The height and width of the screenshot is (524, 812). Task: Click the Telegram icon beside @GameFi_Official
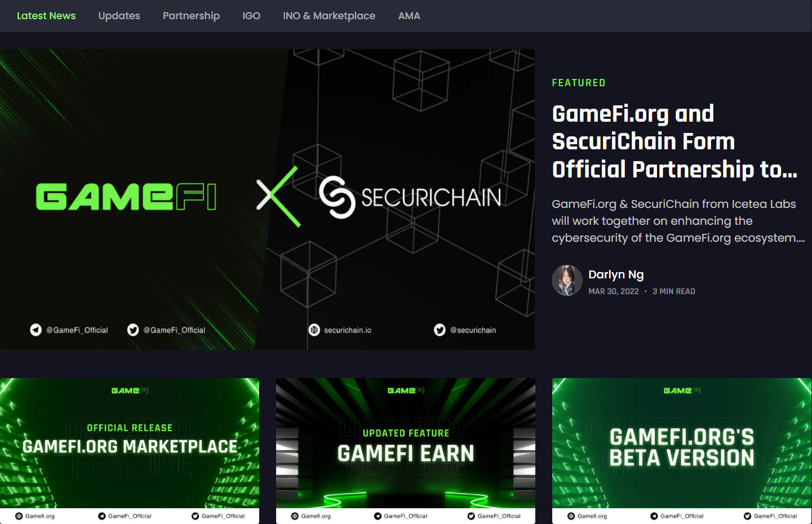coord(36,330)
